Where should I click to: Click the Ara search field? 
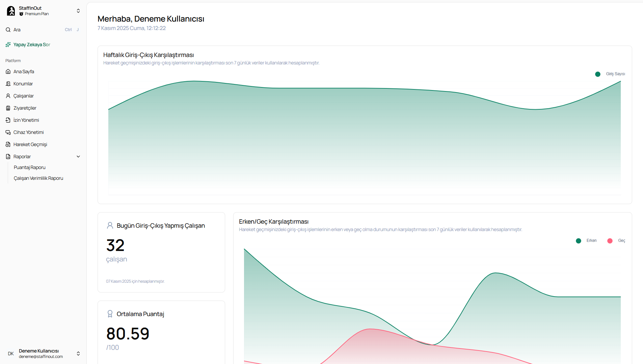[x=37, y=30]
